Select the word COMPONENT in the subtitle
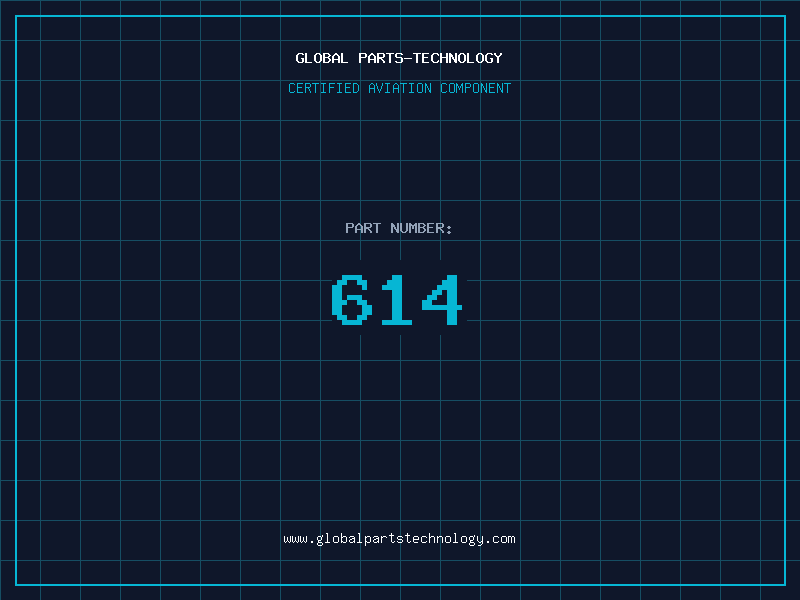Image resolution: width=800 pixels, height=600 pixels. 476,89
